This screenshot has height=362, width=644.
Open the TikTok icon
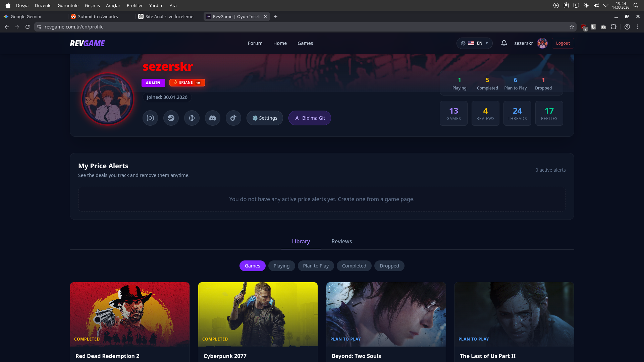[x=233, y=118]
